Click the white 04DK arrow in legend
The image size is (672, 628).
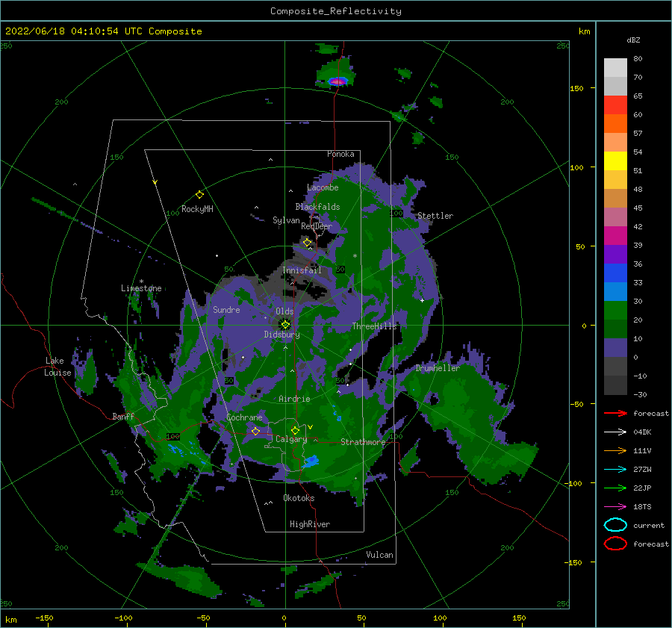[615, 432]
